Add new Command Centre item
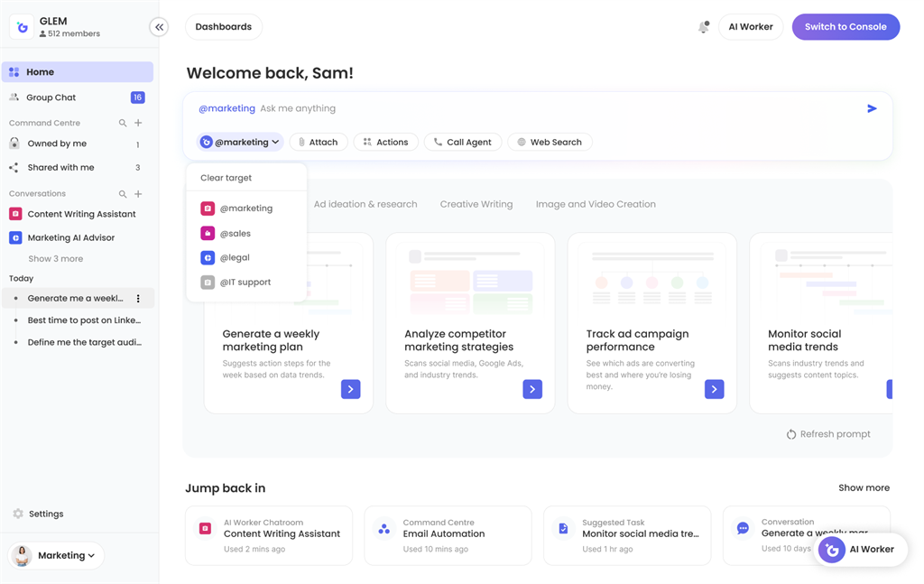924x584 pixels. click(138, 123)
